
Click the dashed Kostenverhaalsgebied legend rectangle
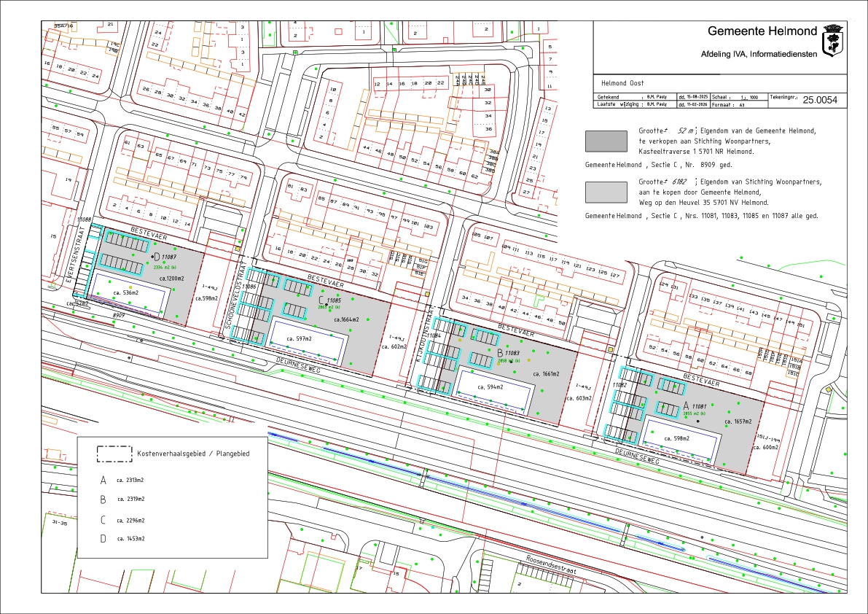[x=114, y=454]
